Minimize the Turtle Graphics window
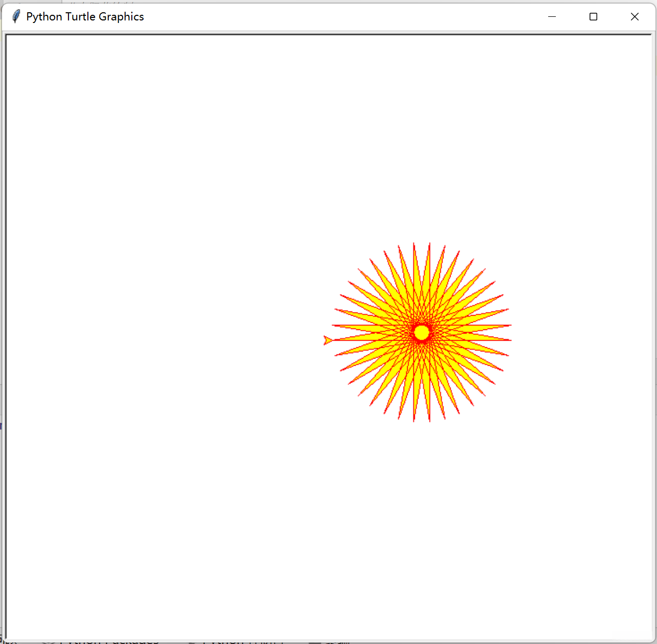The image size is (657, 644). click(x=552, y=17)
